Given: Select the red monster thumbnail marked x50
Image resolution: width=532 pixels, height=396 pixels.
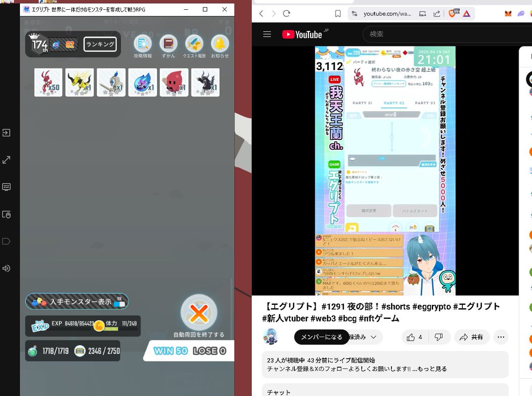Looking at the screenshot, I should pyautogui.click(x=48, y=82).
